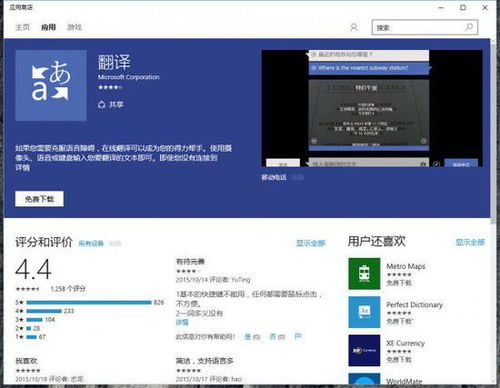
Task: Expand the description 详情 link
Action: pos(22,167)
